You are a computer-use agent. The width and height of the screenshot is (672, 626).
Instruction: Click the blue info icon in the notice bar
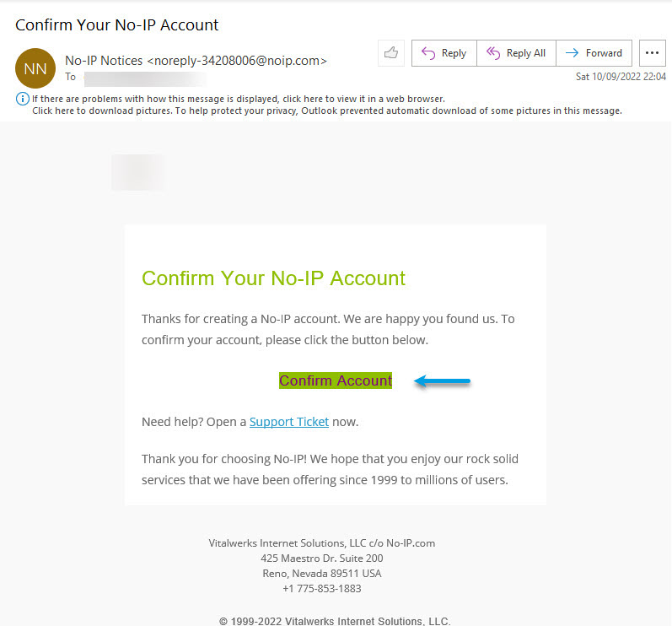pos(23,99)
